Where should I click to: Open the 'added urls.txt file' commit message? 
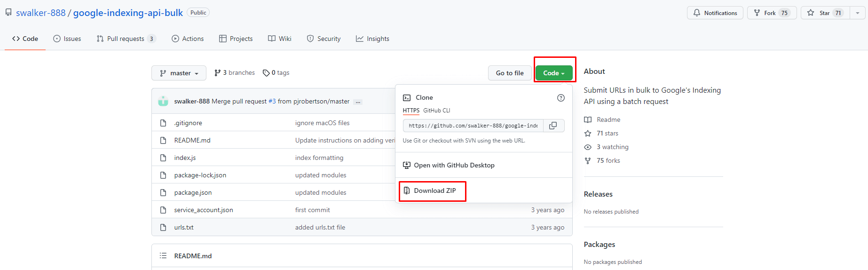[x=320, y=227]
